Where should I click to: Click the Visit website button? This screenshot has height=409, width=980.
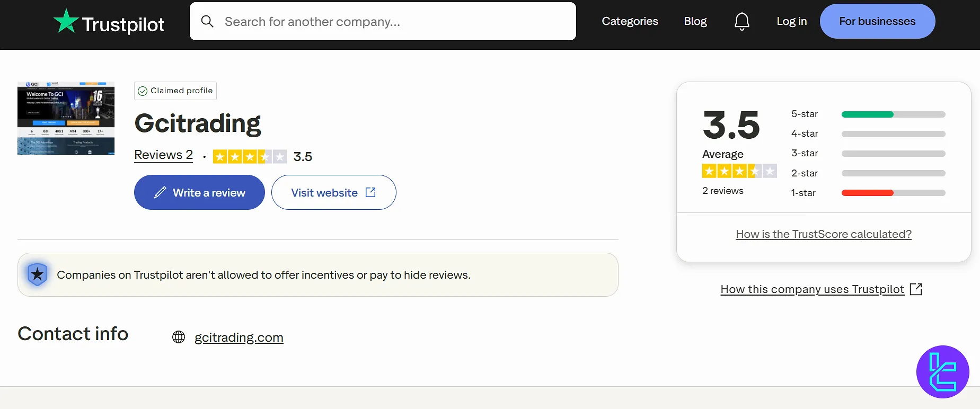pyautogui.click(x=333, y=192)
